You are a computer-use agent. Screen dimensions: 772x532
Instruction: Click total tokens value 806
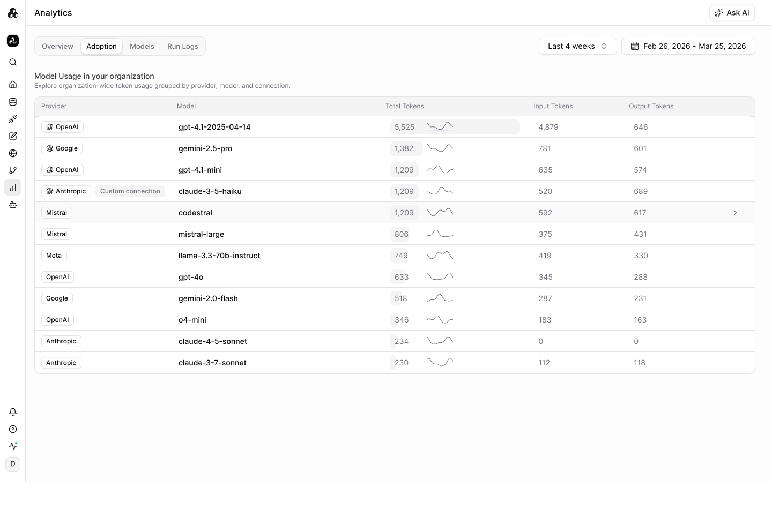click(x=402, y=234)
